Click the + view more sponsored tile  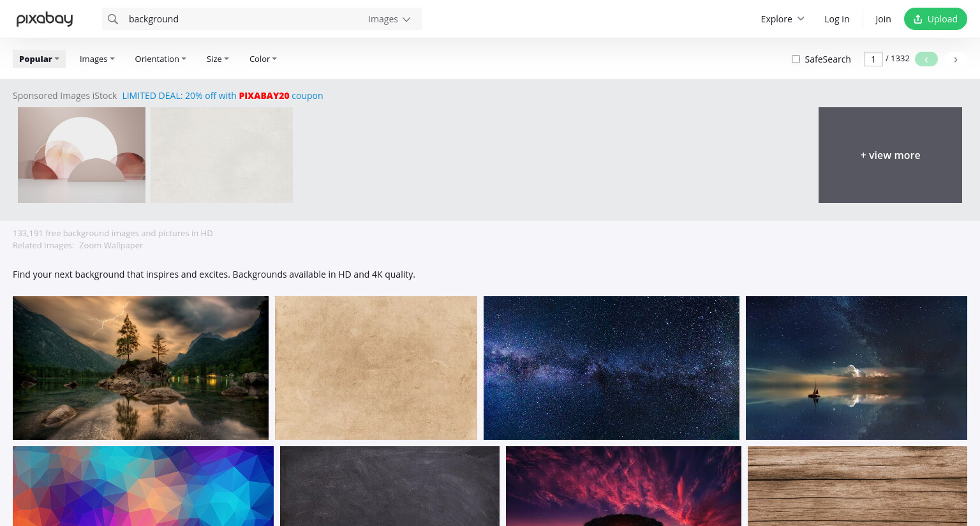[890, 155]
